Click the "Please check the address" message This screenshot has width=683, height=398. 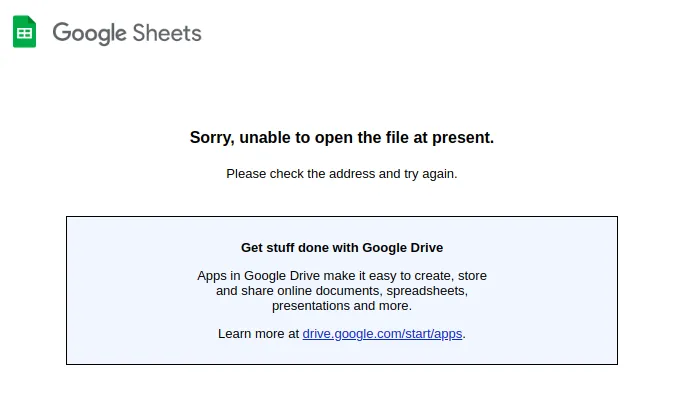coord(342,174)
